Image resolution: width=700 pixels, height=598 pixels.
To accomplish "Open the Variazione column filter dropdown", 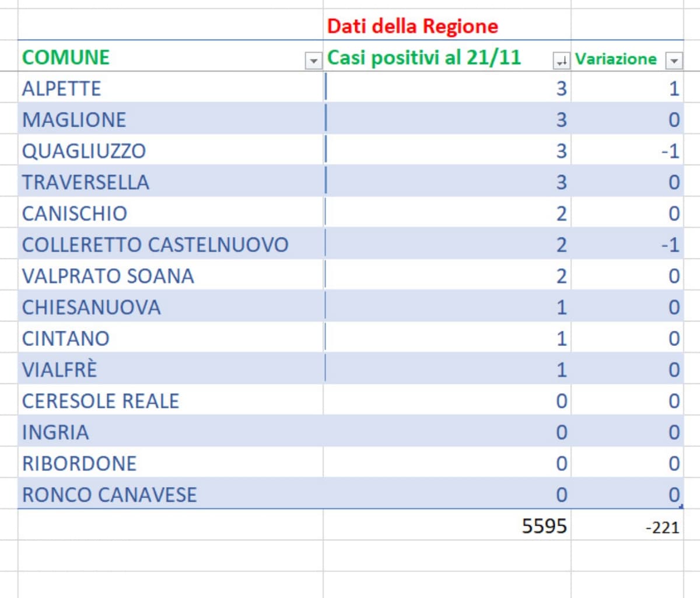I will click(x=674, y=61).
